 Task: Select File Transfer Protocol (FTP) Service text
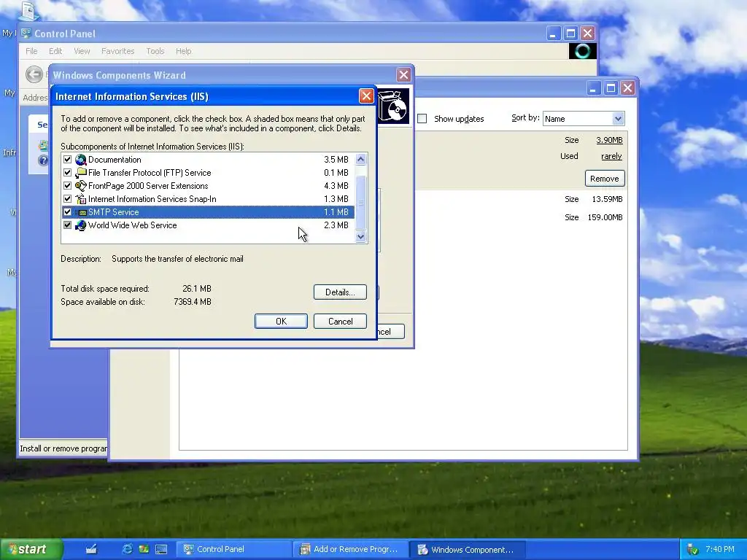pyautogui.click(x=150, y=172)
